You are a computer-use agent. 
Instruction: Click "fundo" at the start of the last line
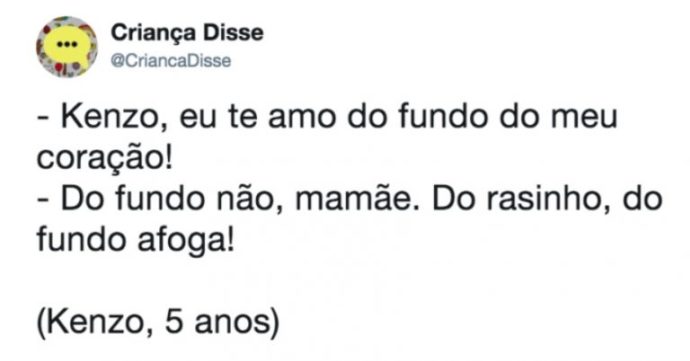[81, 239]
